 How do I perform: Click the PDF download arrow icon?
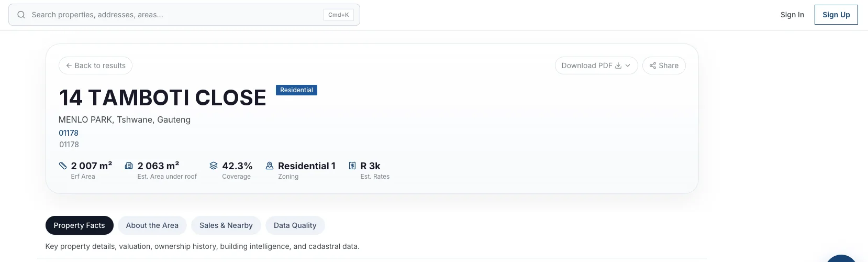pos(618,65)
